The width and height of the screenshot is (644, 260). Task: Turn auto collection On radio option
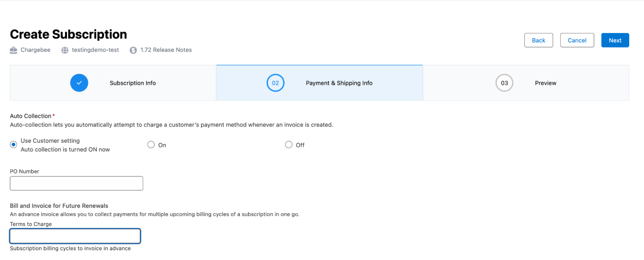pos(151,145)
